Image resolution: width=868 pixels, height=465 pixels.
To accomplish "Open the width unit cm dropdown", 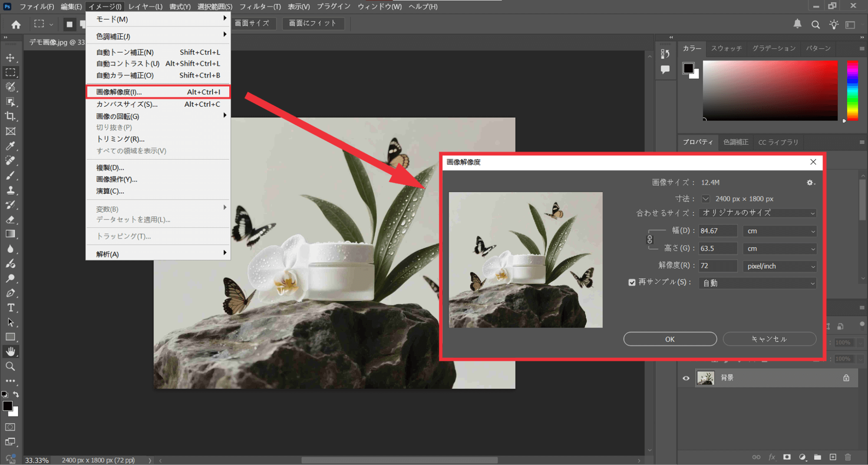I will click(779, 231).
